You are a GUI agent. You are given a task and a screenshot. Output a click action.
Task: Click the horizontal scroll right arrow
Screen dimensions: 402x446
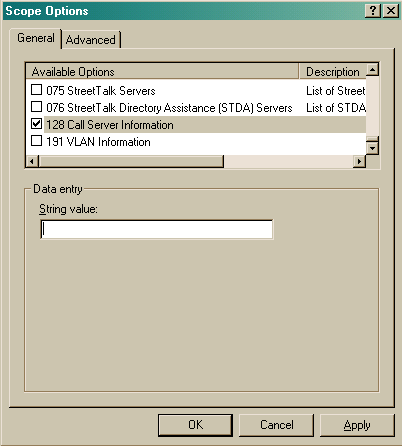[x=359, y=161]
